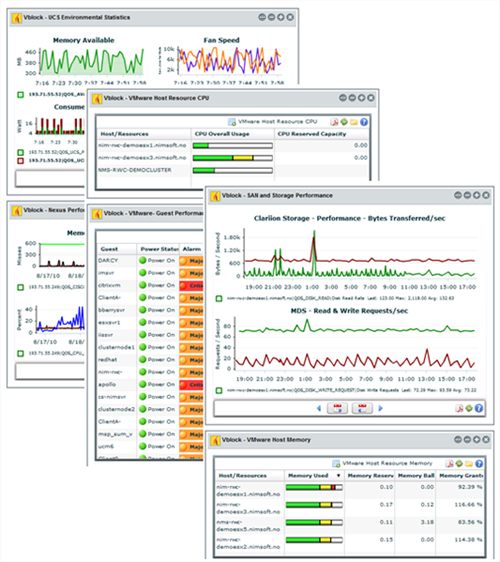Toggle Disk Write Requests legend checkbox
The image size is (500, 562).
click(219, 390)
